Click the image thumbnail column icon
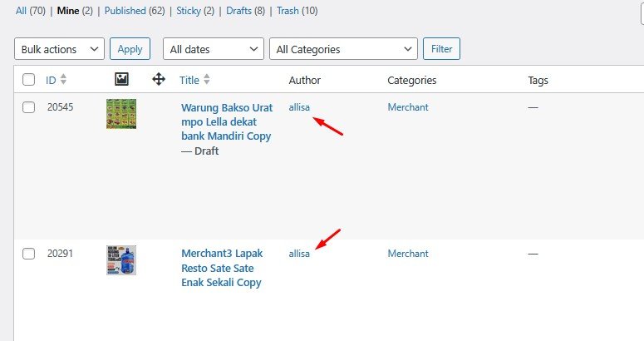 coord(121,80)
